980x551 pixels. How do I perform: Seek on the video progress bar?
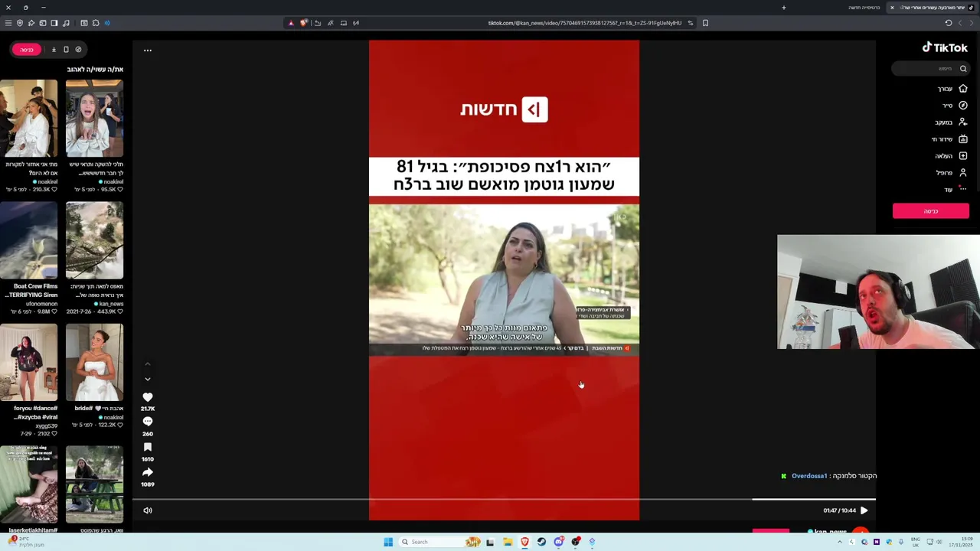pos(504,499)
